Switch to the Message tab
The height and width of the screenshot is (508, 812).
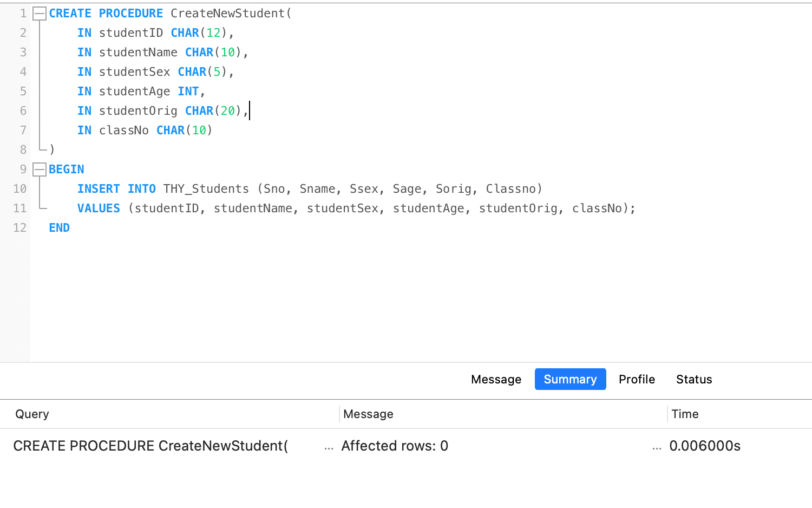tap(496, 379)
